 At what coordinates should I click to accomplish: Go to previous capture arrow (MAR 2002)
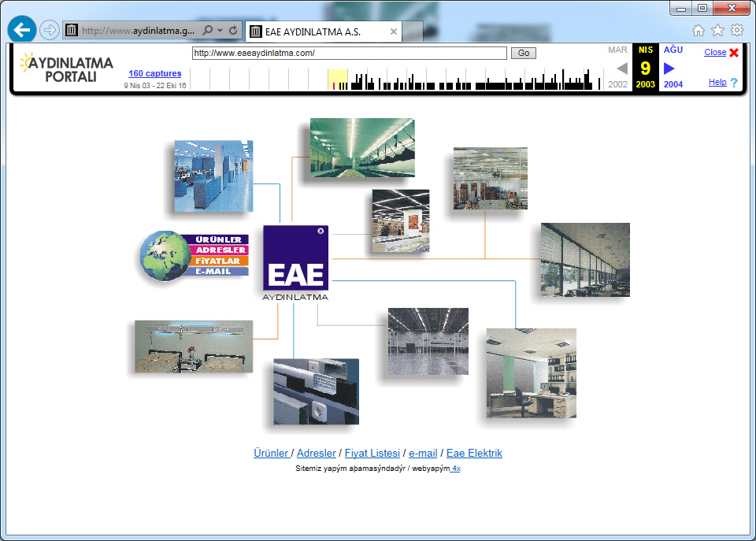[622, 69]
